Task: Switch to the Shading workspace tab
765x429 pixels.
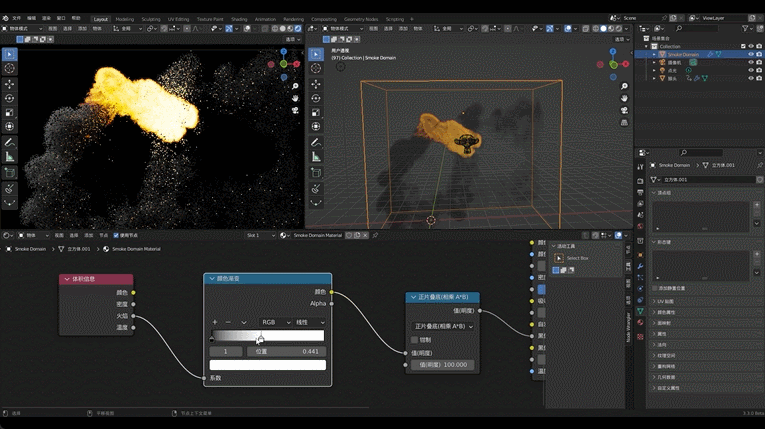Action: coord(240,18)
